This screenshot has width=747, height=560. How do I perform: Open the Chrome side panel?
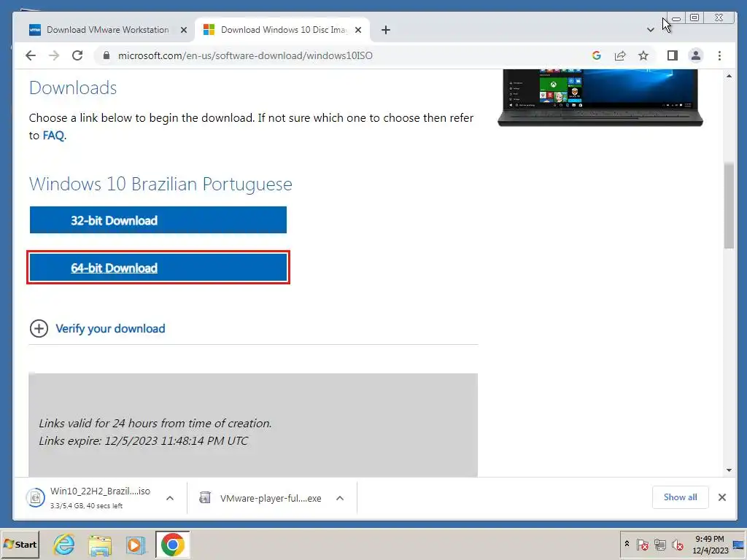[x=672, y=55]
